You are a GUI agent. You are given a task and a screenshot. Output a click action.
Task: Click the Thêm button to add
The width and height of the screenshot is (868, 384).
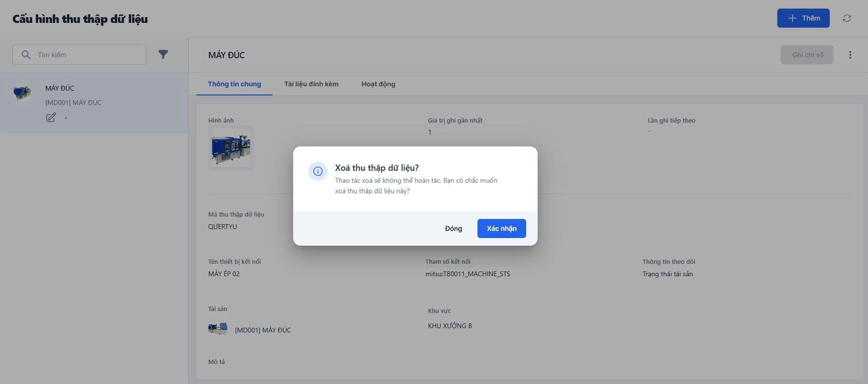[803, 18]
